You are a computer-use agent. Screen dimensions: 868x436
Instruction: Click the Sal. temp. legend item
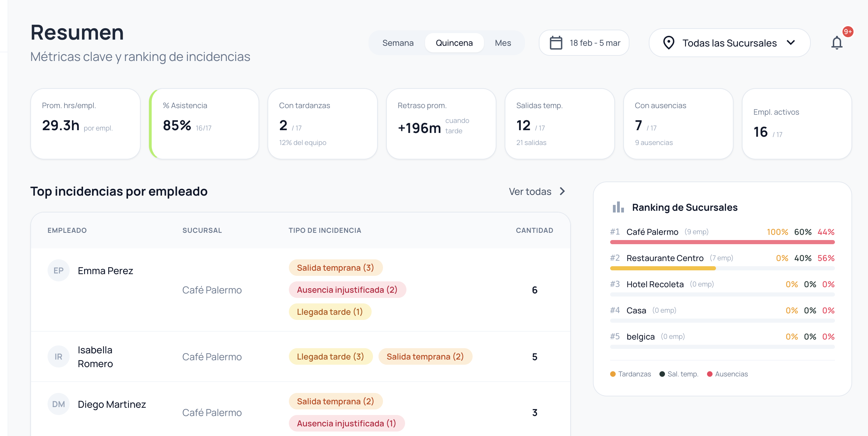679,374
